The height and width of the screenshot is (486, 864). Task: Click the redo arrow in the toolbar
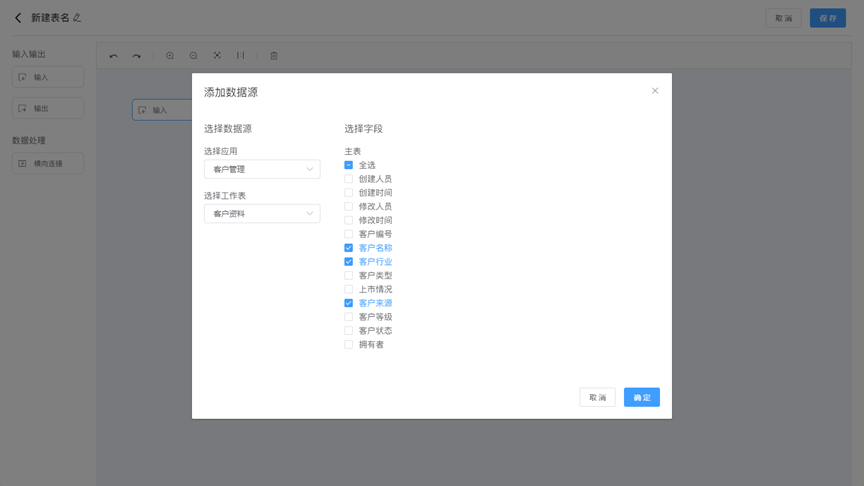pos(137,56)
